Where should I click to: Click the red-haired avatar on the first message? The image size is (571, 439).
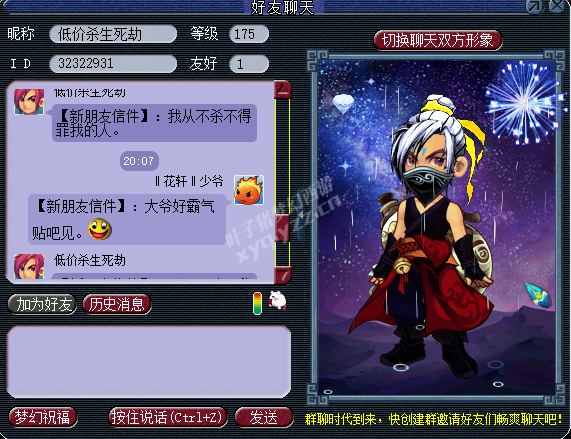(29, 102)
